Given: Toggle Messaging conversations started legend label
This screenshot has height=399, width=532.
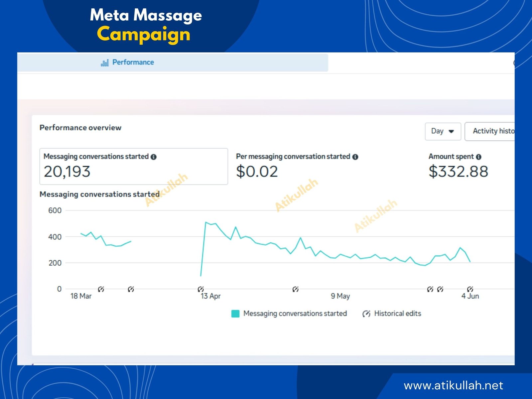Looking at the screenshot, I should pos(295,314).
